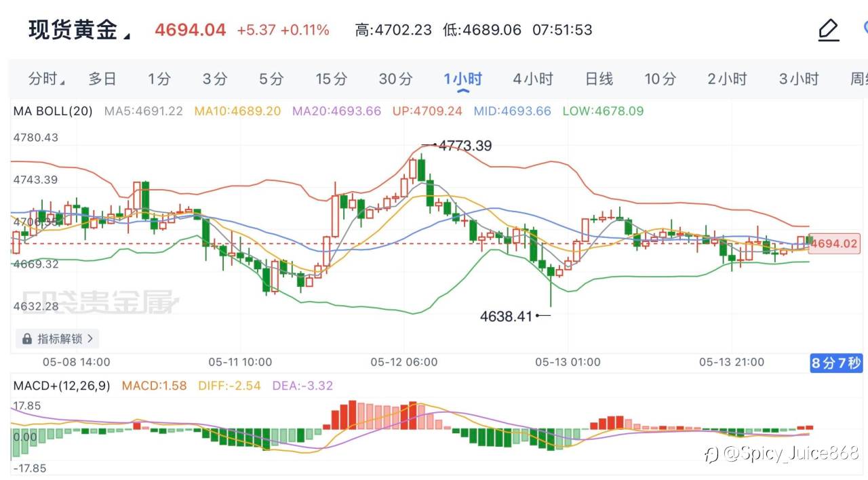This screenshot has width=868, height=480.
Task: Click the 8分7秒 countdown badge
Action: (837, 363)
